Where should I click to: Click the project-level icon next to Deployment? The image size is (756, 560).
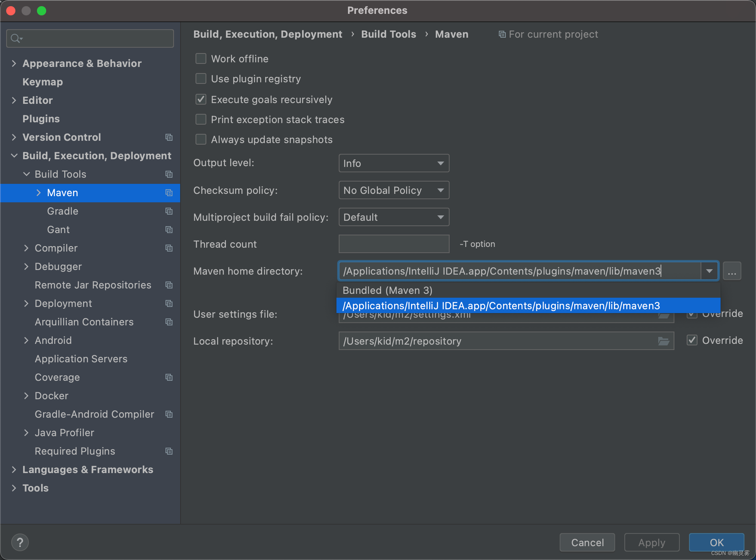(169, 303)
